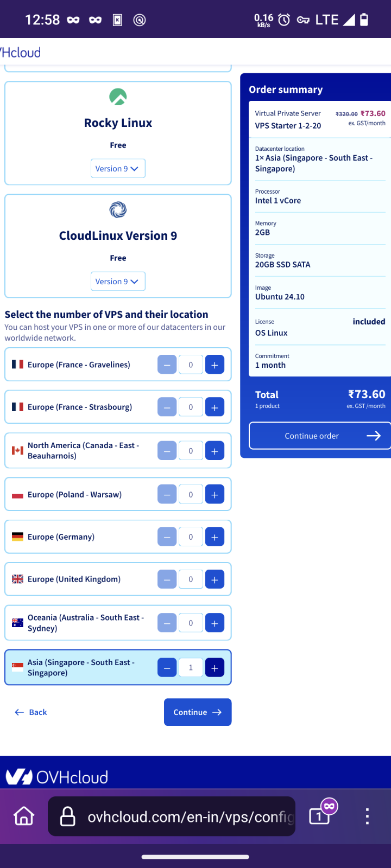This screenshot has height=868, width=391.
Task: Add one VPS in Germany
Action: pos(215,537)
